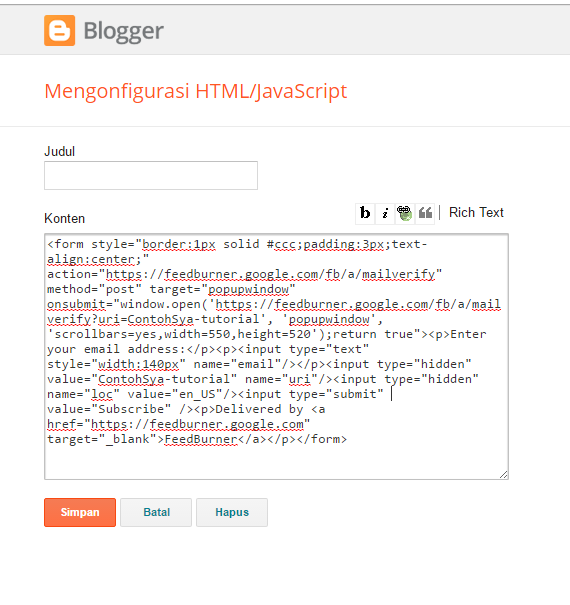Add a blockquote with the quote icon

(x=425, y=213)
